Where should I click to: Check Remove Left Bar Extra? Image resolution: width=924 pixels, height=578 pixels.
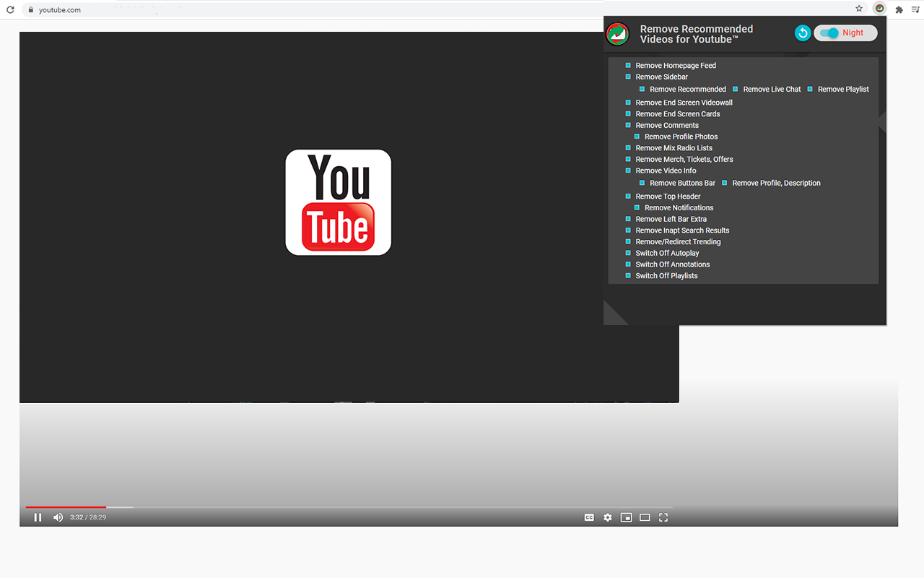[x=628, y=219]
